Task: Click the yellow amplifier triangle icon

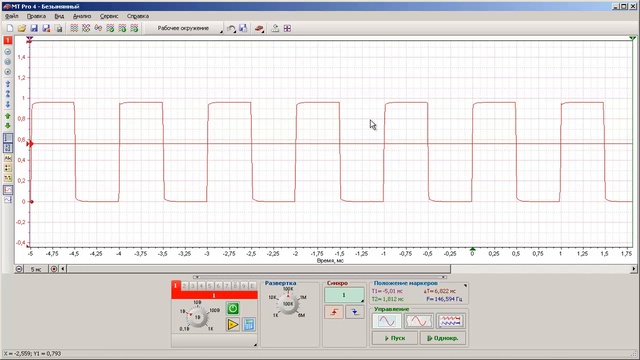Action: 233,324
